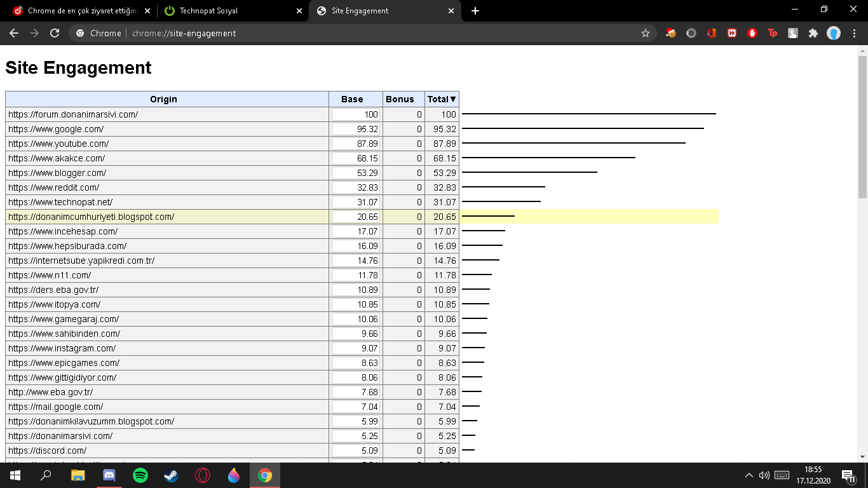Sort the table by the Base header
This screenshot has height=488, width=868.
point(356,99)
